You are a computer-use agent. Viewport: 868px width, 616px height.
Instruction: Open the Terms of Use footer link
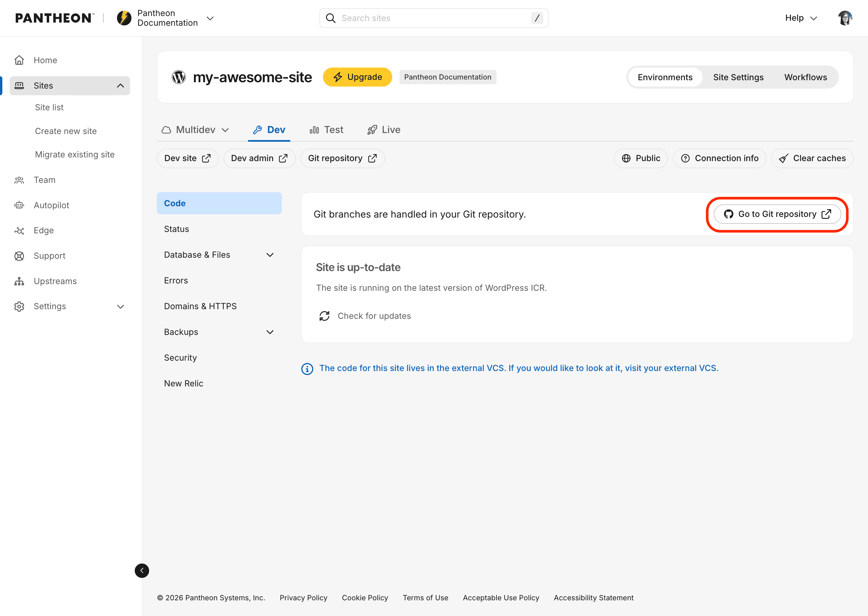[425, 598]
